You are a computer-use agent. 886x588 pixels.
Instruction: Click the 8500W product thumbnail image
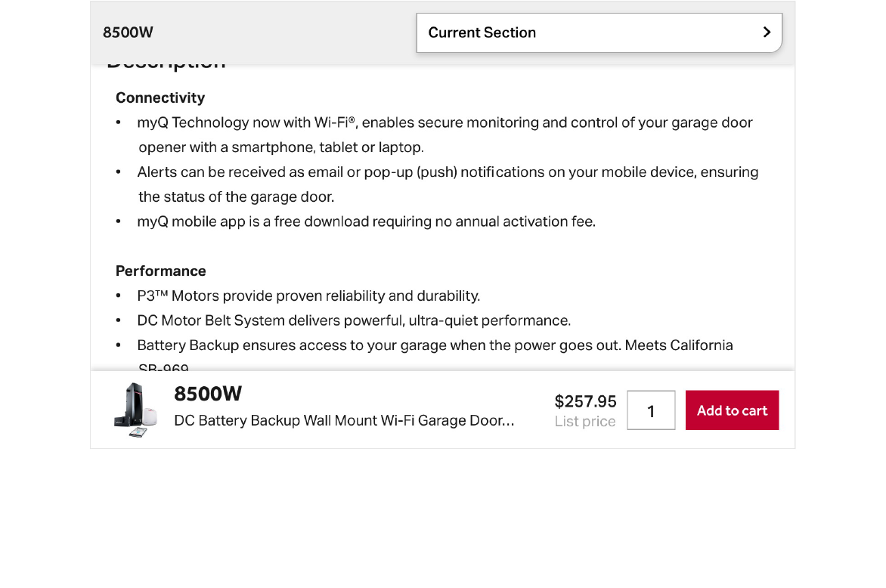coord(135,410)
